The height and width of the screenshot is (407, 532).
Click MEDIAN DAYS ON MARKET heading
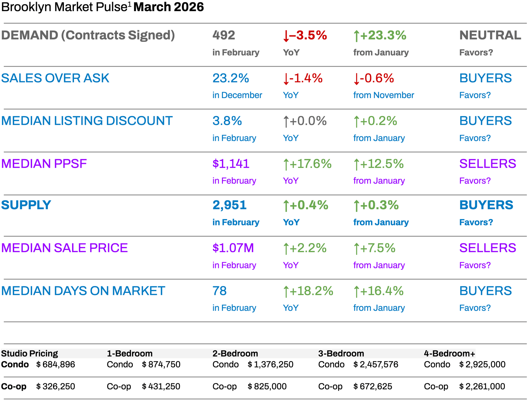tap(83, 291)
